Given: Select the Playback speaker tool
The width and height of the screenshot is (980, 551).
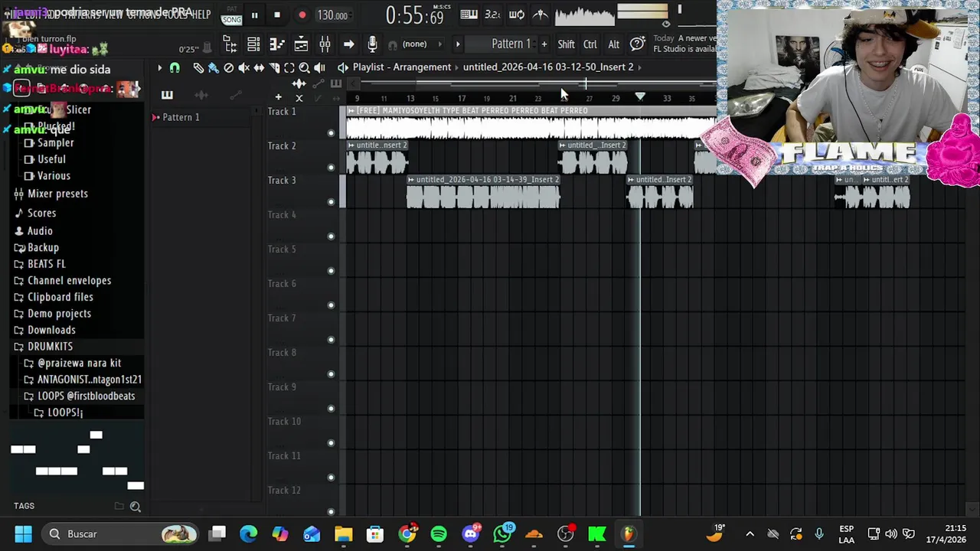Looking at the screenshot, I should click(319, 67).
